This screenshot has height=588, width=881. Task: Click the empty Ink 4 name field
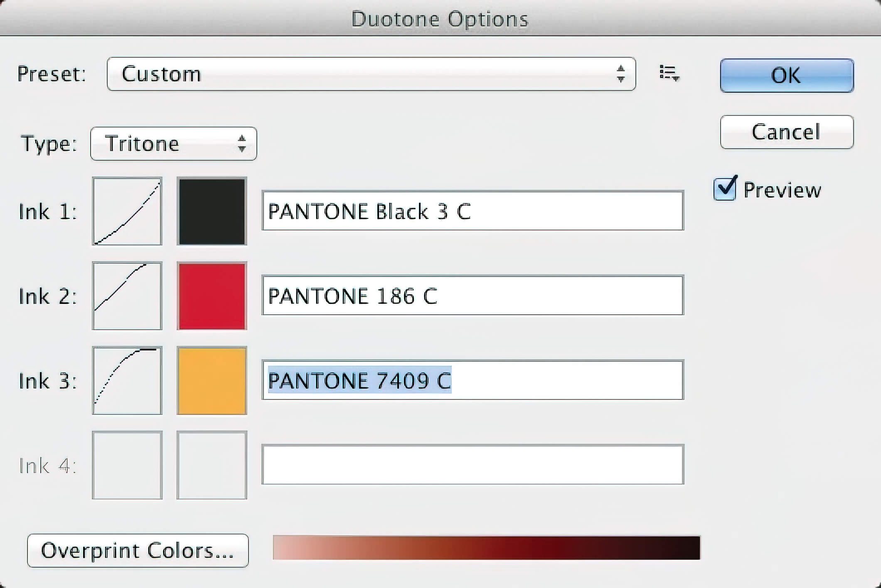tap(472, 465)
